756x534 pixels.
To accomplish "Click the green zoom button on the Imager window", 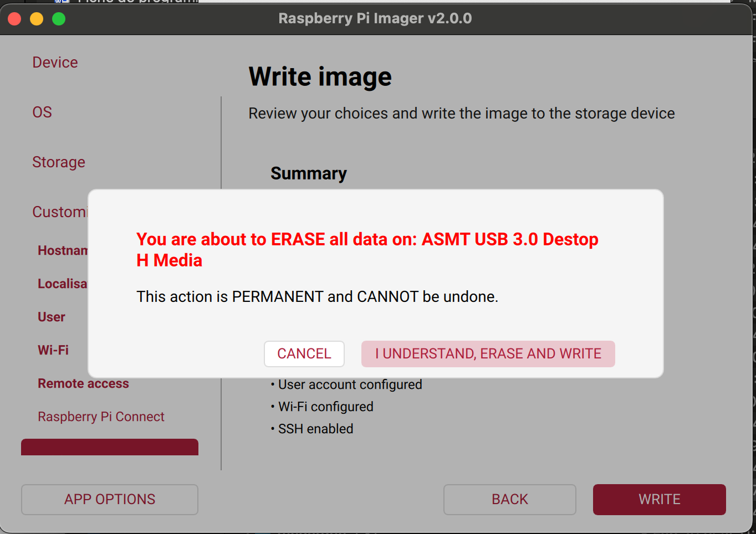I will click(x=58, y=18).
